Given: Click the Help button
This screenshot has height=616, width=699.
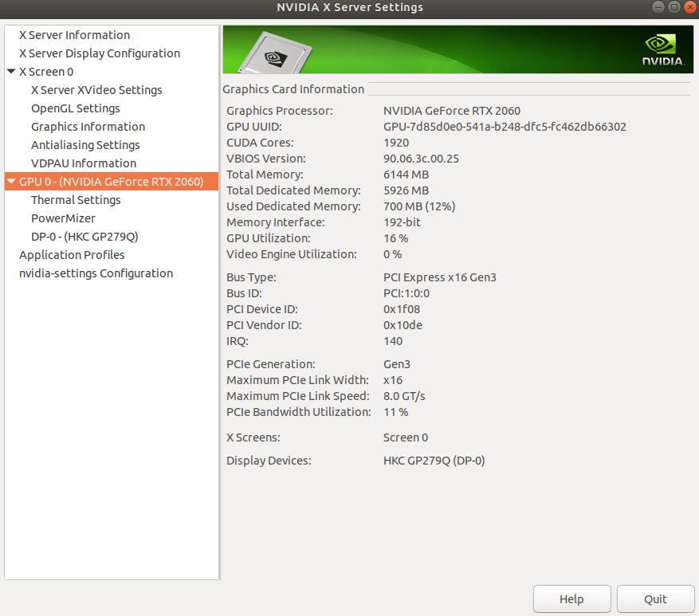Looking at the screenshot, I should click(x=572, y=599).
